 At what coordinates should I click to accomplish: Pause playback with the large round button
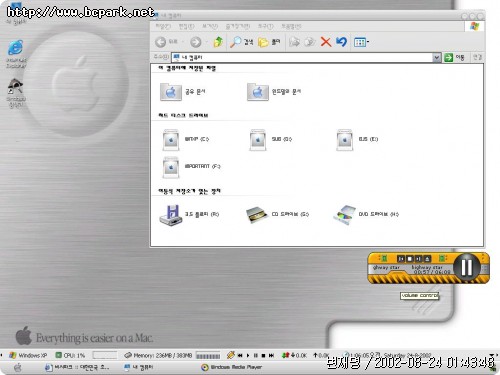466,267
